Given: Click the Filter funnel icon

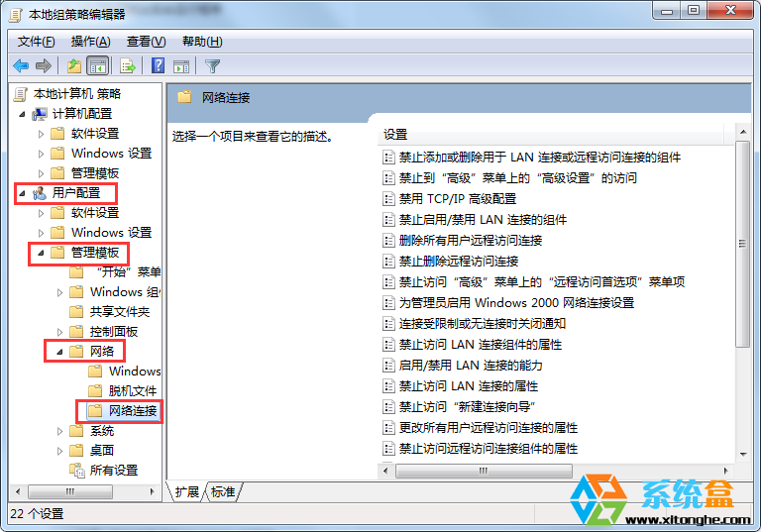Looking at the screenshot, I should (213, 66).
